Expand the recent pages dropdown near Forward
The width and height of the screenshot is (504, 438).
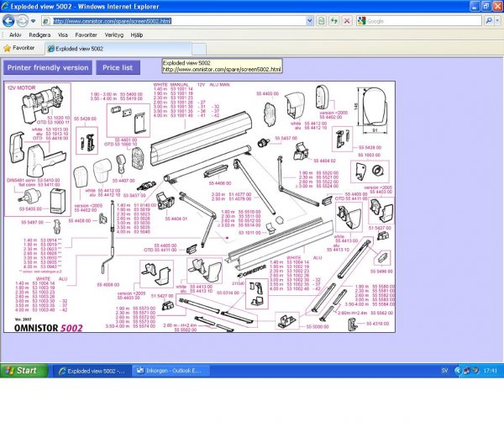(34, 20)
